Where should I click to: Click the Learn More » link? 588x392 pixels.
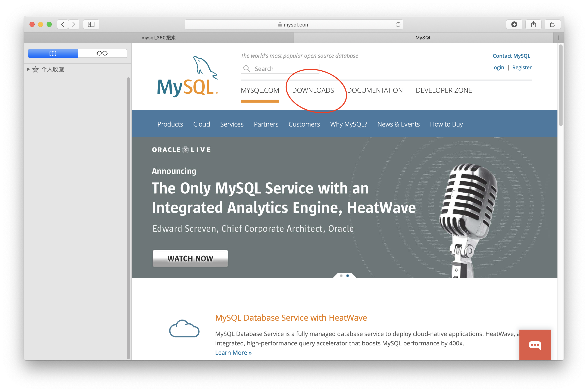click(x=233, y=352)
